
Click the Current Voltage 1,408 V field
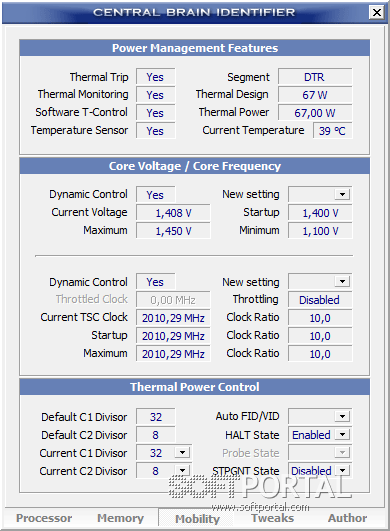pyautogui.click(x=173, y=213)
